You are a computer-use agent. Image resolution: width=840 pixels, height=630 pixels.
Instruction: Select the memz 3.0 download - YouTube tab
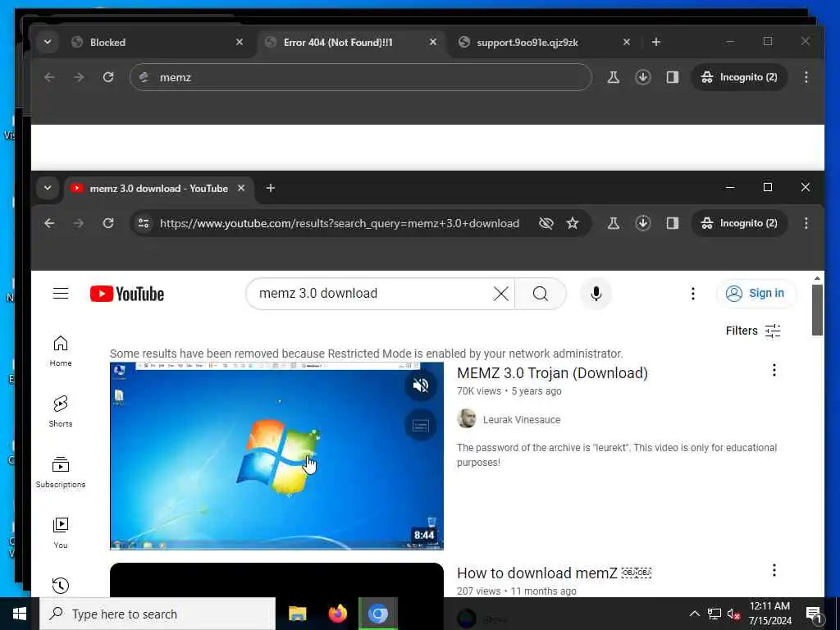158,188
